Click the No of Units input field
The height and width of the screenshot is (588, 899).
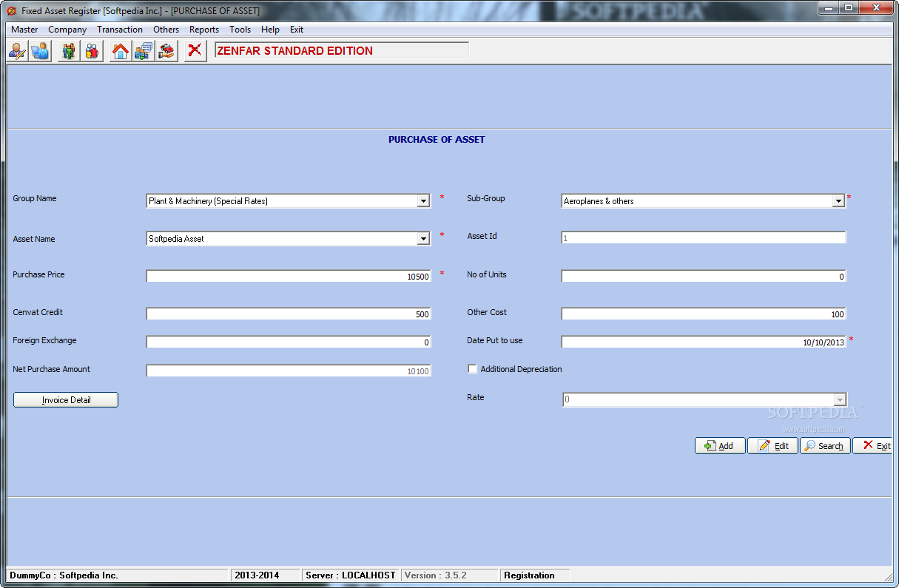pyautogui.click(x=704, y=277)
